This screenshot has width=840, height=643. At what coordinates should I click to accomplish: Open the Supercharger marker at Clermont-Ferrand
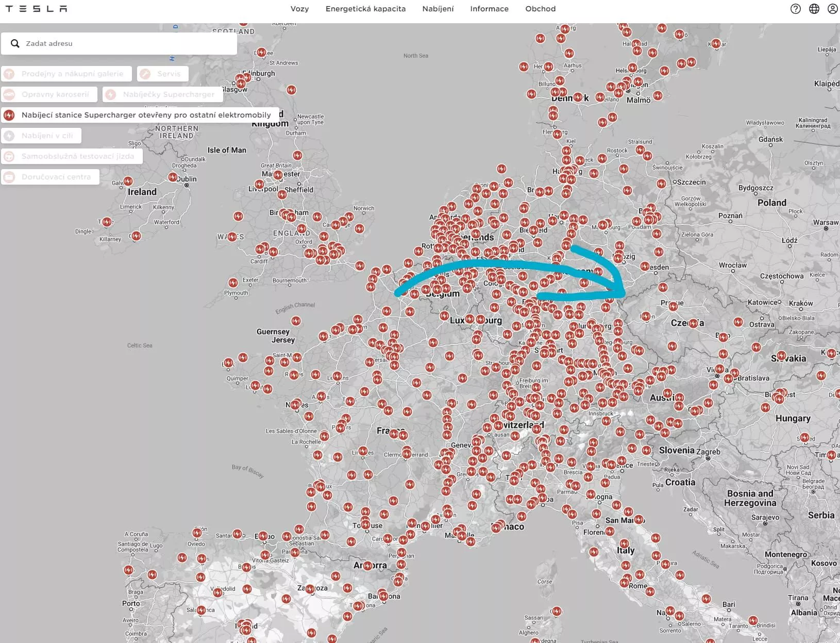pyautogui.click(x=407, y=454)
